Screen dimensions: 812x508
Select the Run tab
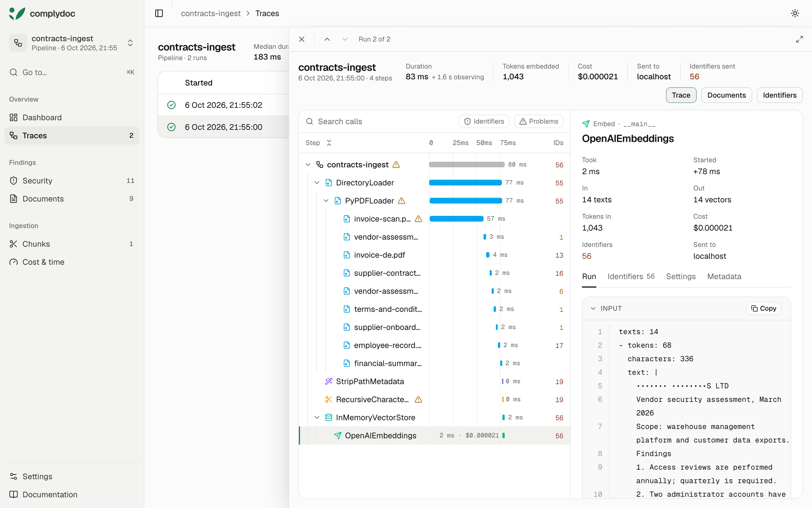tap(589, 277)
